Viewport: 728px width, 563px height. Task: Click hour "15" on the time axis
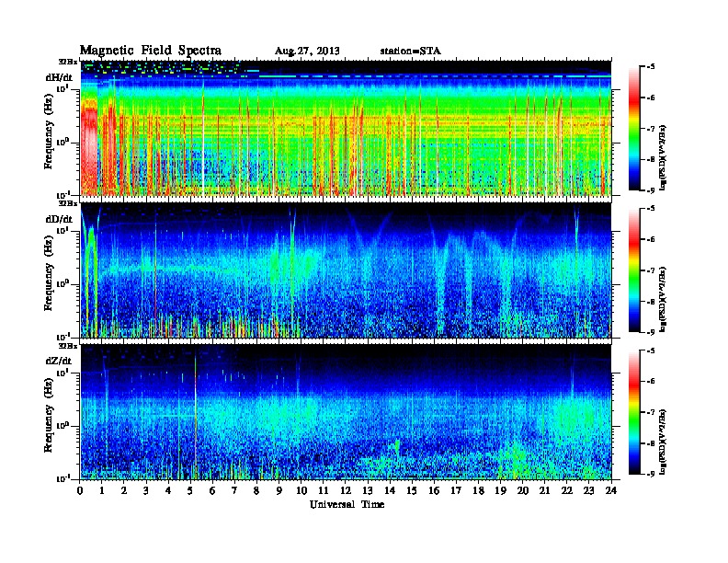click(412, 491)
